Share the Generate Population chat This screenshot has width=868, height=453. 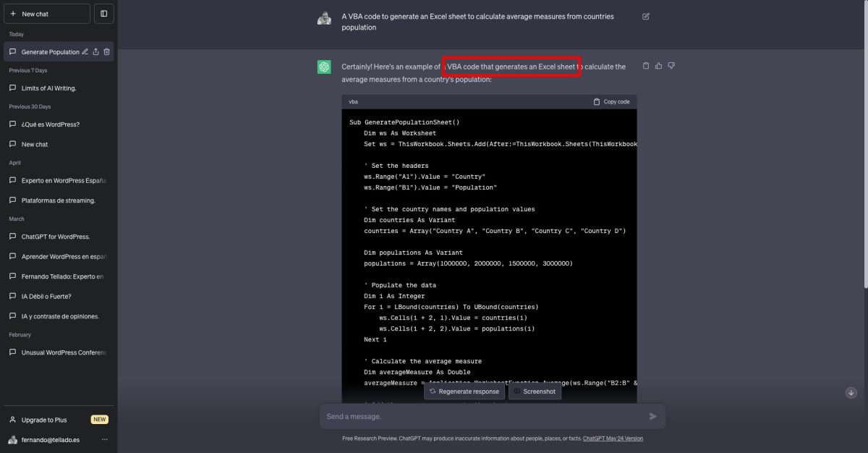tap(95, 51)
